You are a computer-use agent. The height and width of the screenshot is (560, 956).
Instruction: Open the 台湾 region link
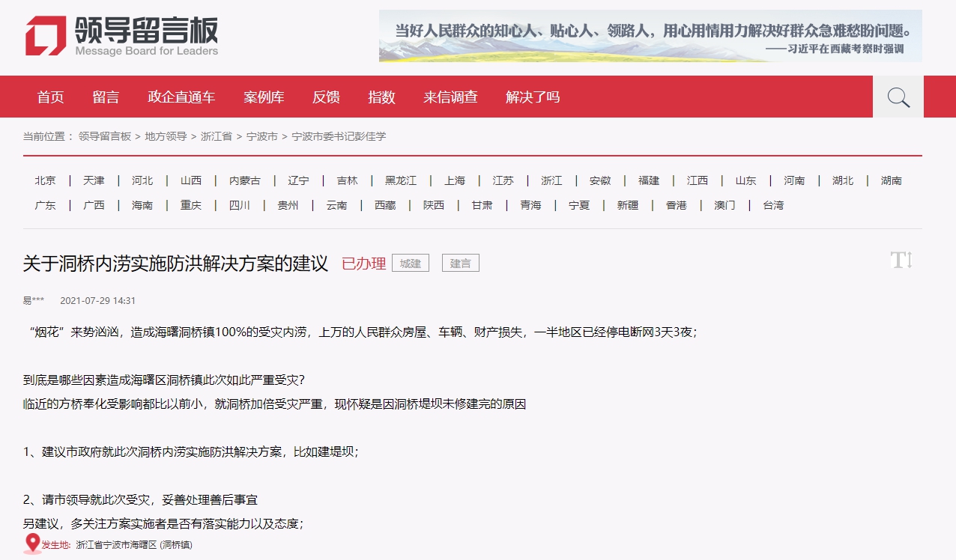[x=773, y=205]
